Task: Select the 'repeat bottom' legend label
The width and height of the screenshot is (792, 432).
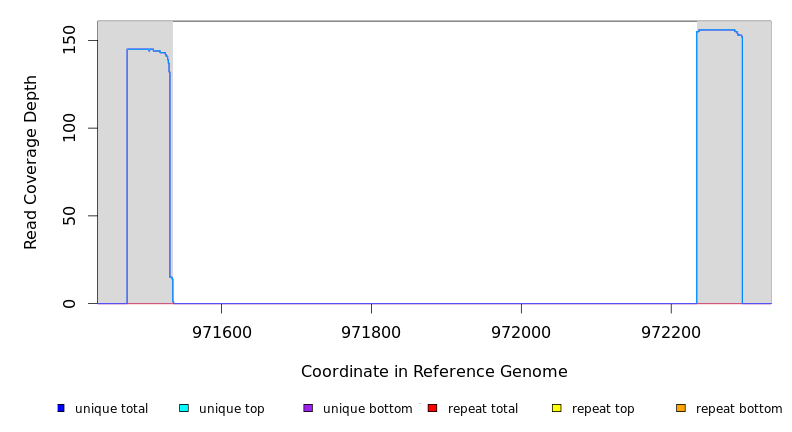Action: [739, 409]
